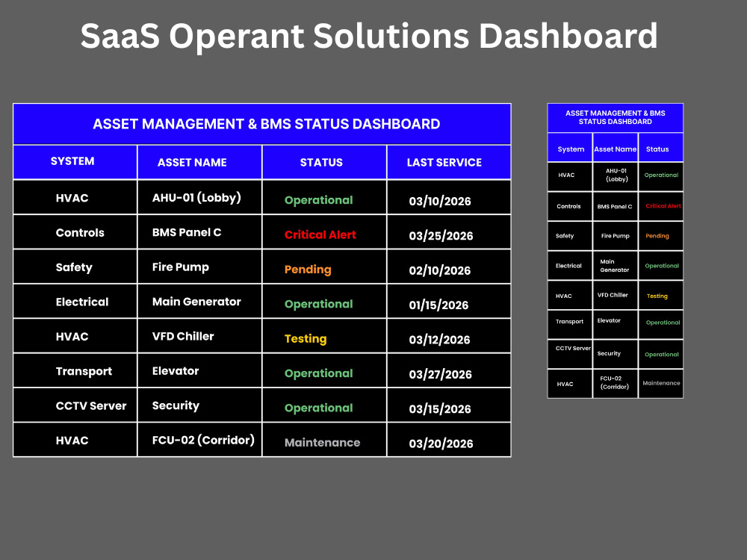
Task: Click 'Fire Pump' in the four-column table
Action: (x=180, y=267)
